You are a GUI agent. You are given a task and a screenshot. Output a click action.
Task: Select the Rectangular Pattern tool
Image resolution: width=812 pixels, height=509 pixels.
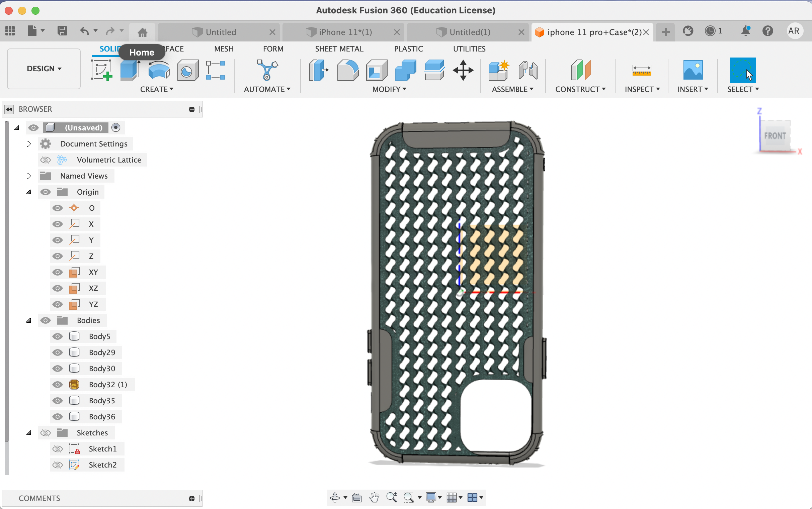click(x=216, y=70)
